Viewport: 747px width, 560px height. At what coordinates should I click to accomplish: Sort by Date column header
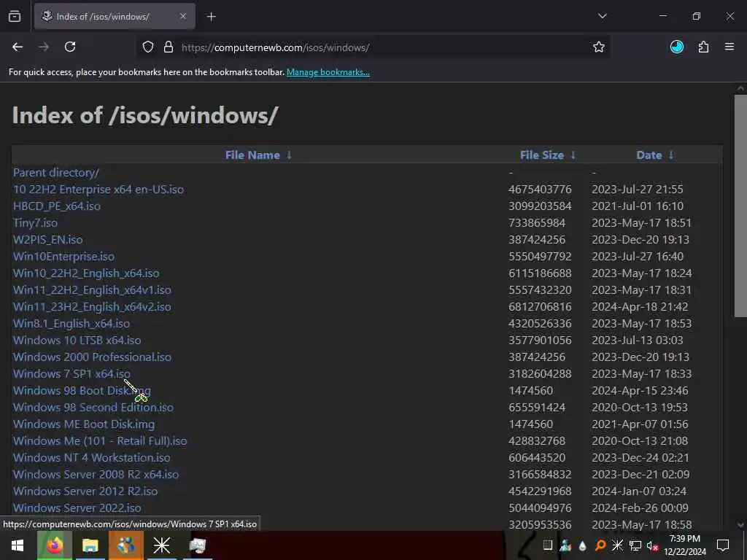[649, 155]
